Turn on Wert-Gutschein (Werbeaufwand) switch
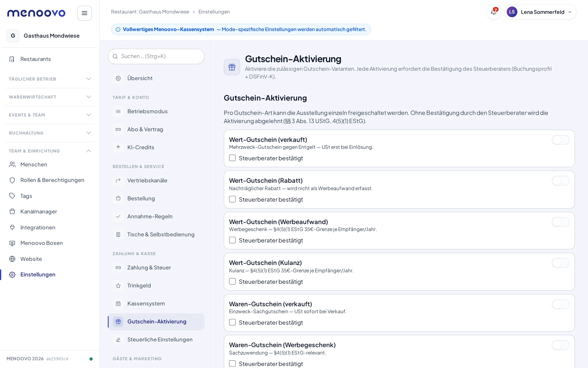The width and height of the screenshot is (588, 368). coord(560,222)
